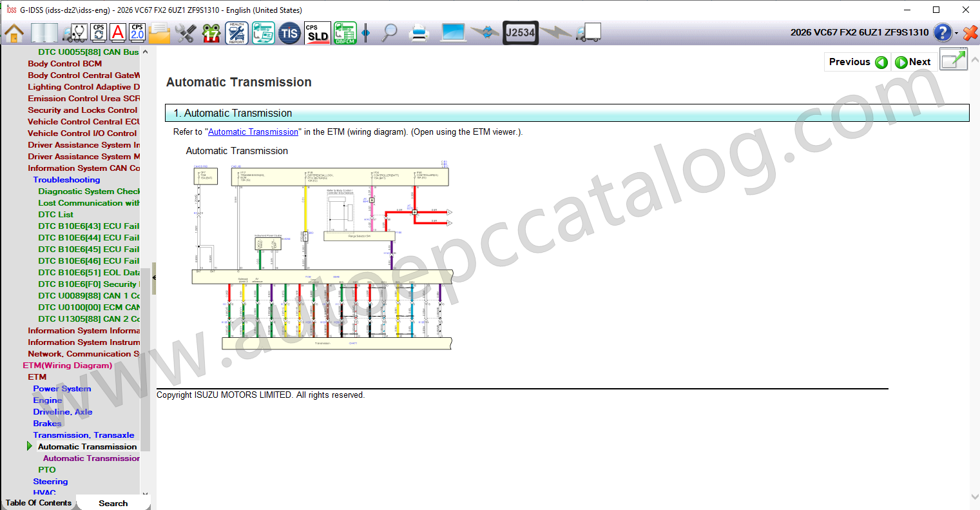Select PTO in the tree
Image resolution: width=980 pixels, height=510 pixels.
click(x=46, y=470)
